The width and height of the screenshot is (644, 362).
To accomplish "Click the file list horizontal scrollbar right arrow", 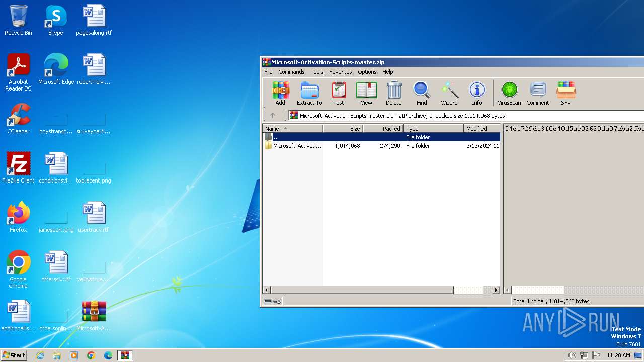I will click(496, 290).
